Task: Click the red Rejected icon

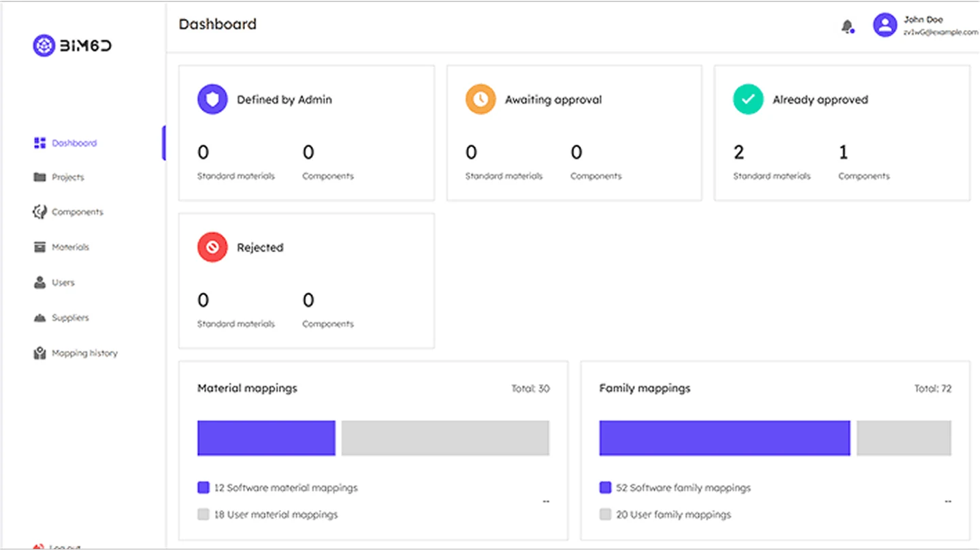Action: [212, 247]
